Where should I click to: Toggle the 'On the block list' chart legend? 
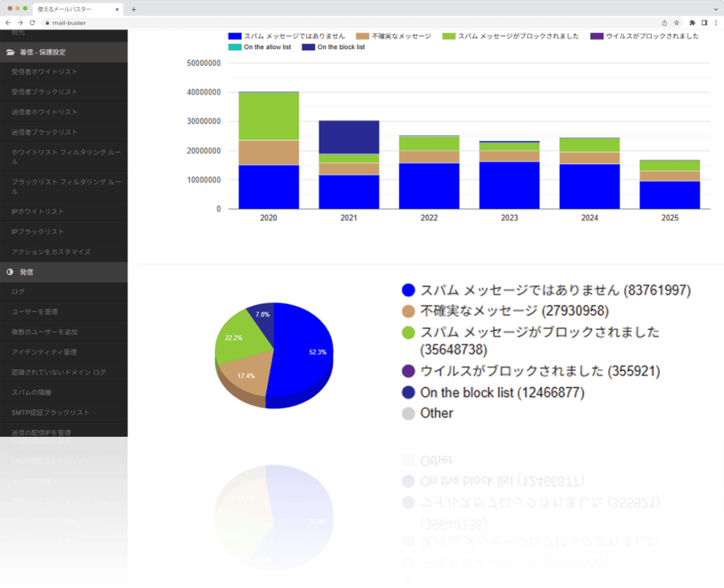click(341, 47)
